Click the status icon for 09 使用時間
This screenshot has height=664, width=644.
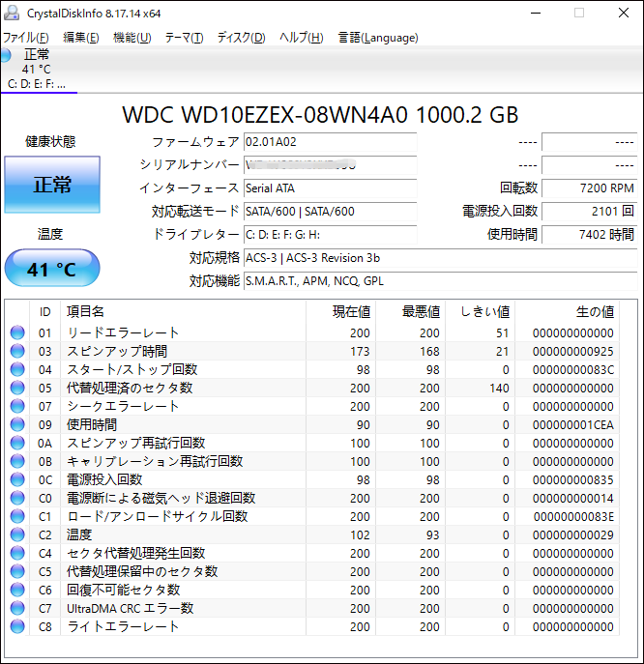(17, 424)
